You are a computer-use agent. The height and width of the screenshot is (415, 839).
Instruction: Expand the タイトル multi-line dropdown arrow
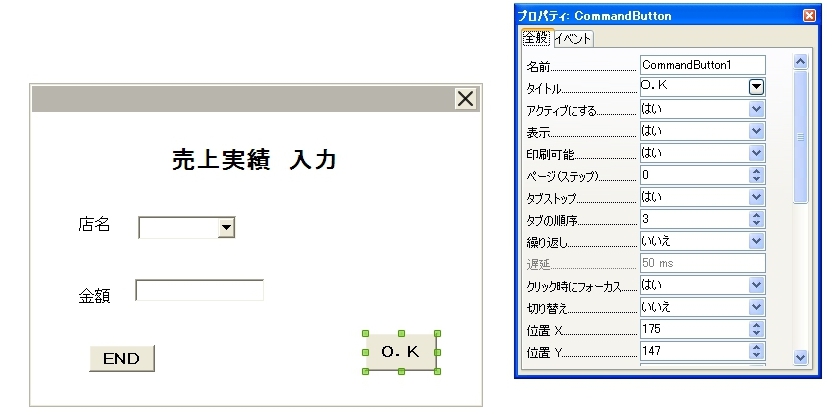pos(757,87)
